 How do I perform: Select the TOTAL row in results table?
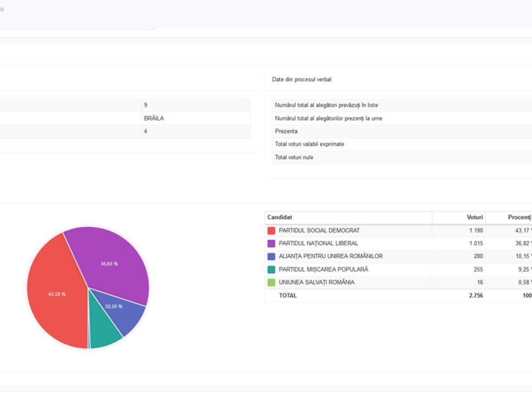[288, 295]
